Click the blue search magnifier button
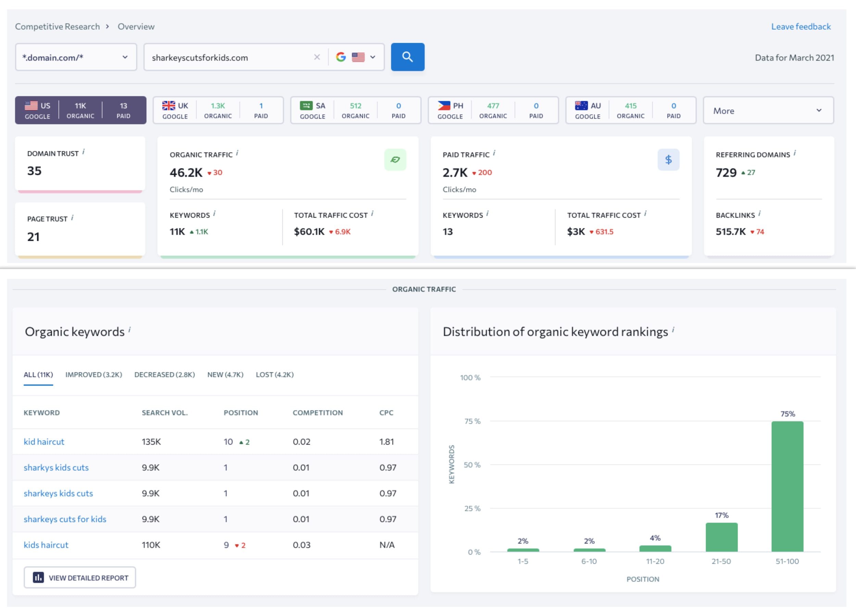The image size is (856, 616). 407,57
